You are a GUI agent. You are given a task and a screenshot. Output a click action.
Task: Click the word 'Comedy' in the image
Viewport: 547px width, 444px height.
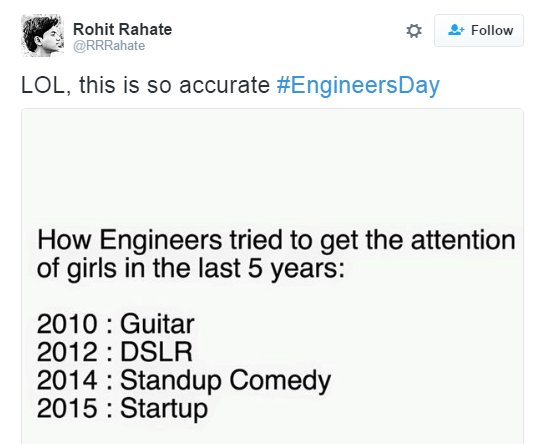coord(280,381)
